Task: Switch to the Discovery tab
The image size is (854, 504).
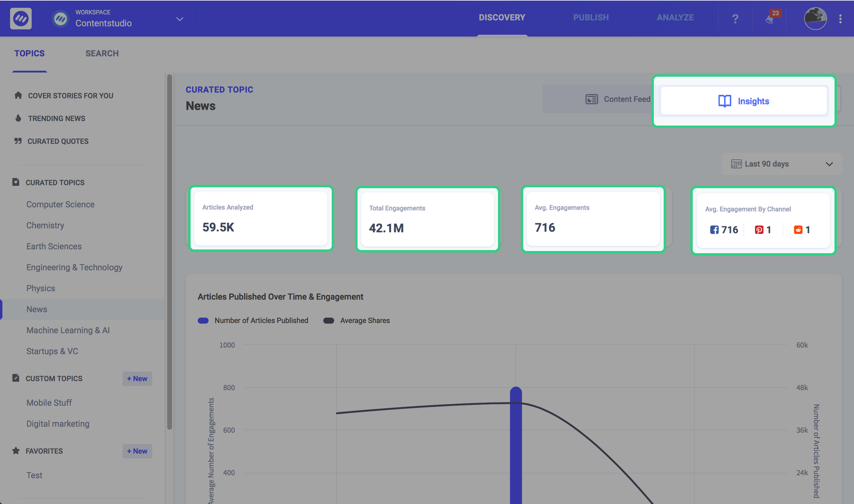Action: coord(502,18)
